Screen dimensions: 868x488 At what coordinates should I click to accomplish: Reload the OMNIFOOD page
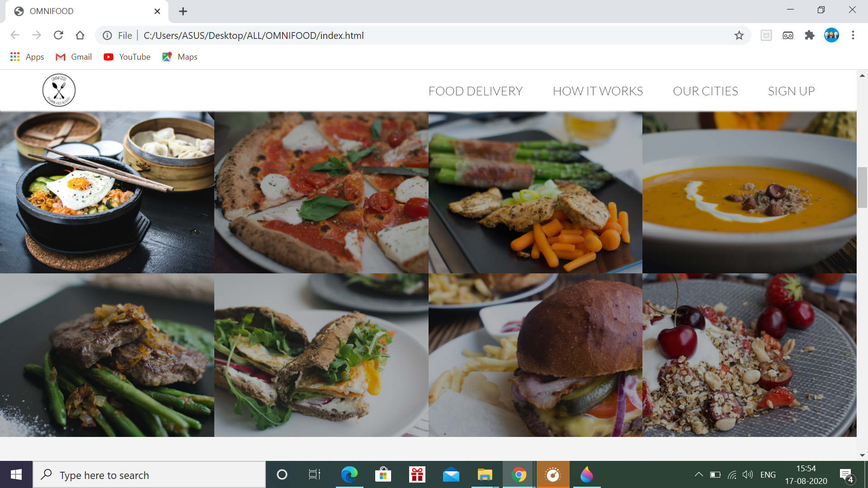58,35
